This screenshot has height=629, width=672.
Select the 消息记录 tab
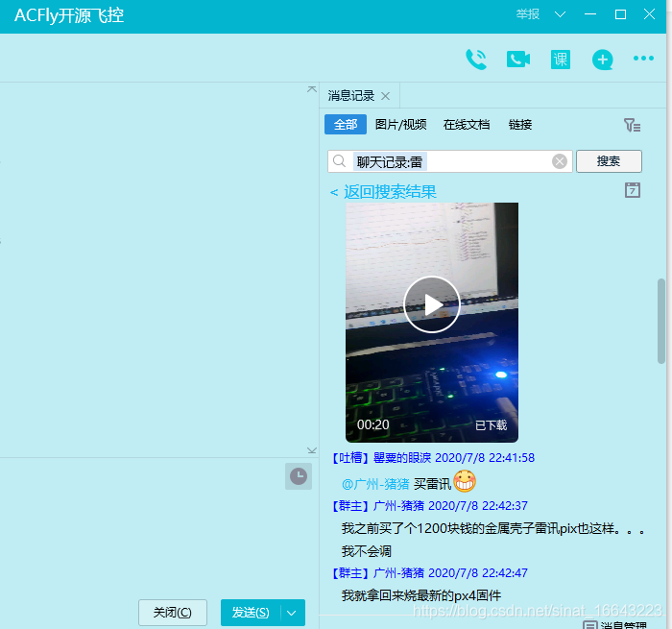point(351,96)
